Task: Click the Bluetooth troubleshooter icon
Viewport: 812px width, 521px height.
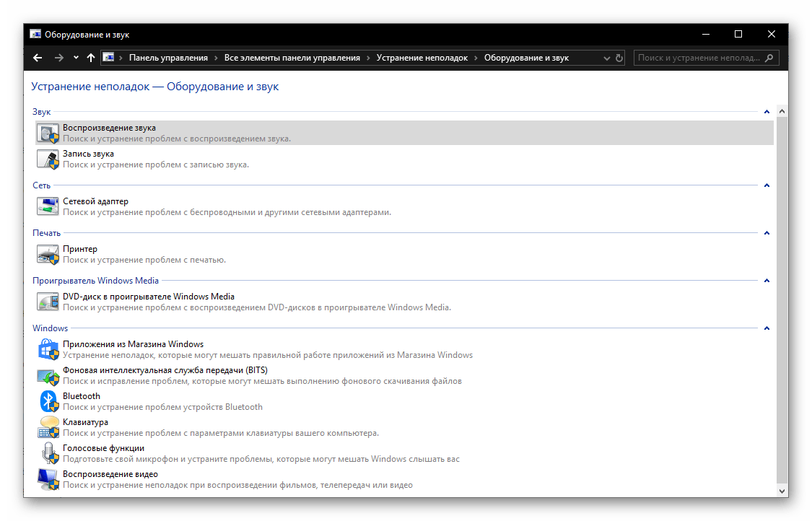Action: (x=48, y=401)
